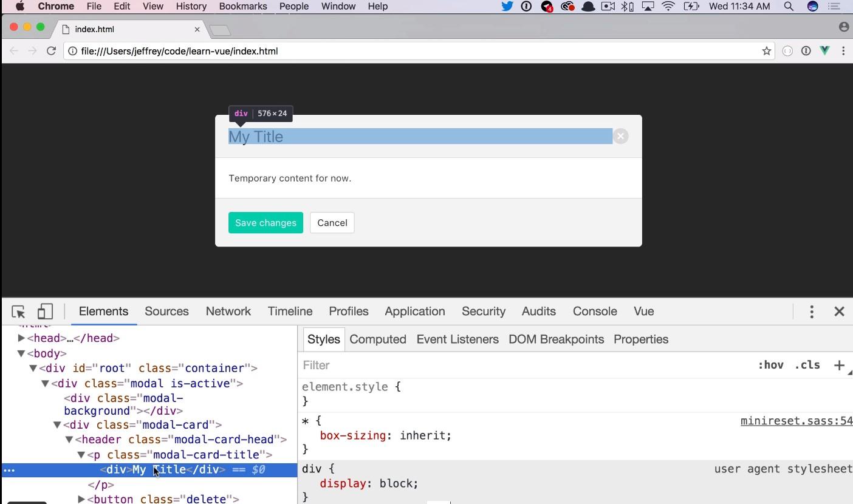853x504 pixels.
Task: Click the curly braces extension icon
Action: point(787,51)
